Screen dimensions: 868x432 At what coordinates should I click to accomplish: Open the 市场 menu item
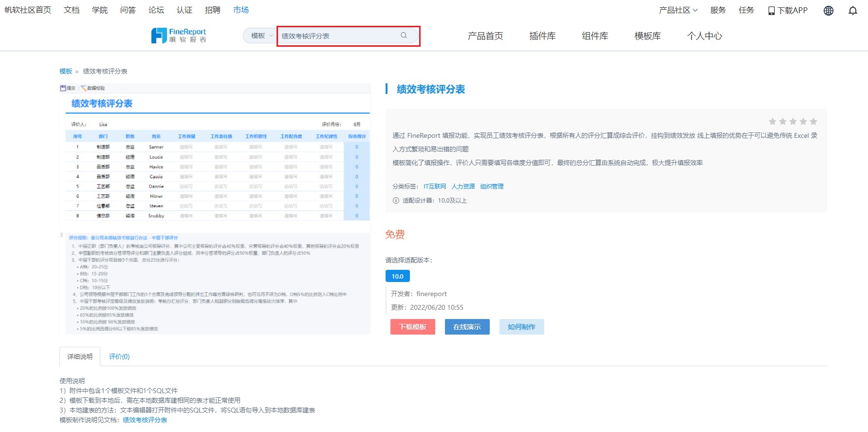click(x=241, y=10)
